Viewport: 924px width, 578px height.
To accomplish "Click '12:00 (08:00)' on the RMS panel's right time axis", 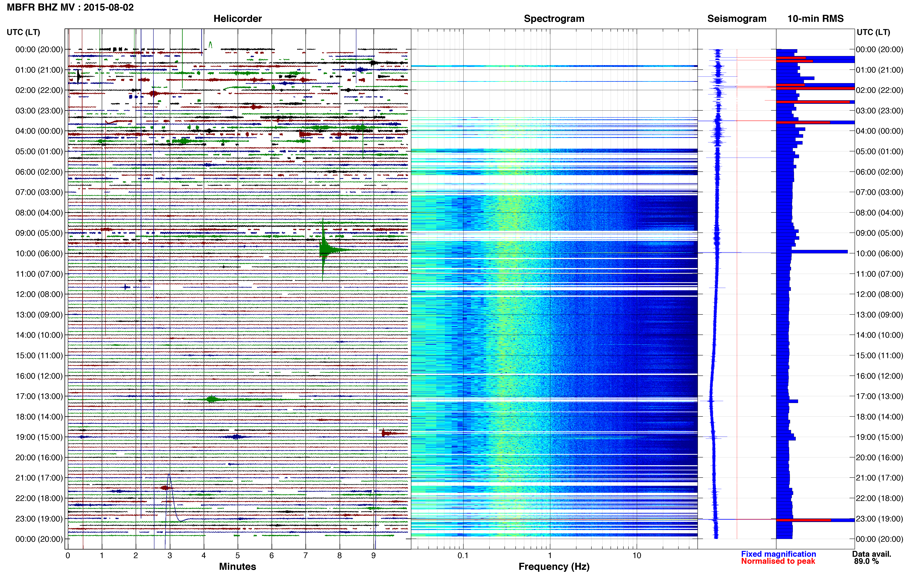I will (879, 294).
